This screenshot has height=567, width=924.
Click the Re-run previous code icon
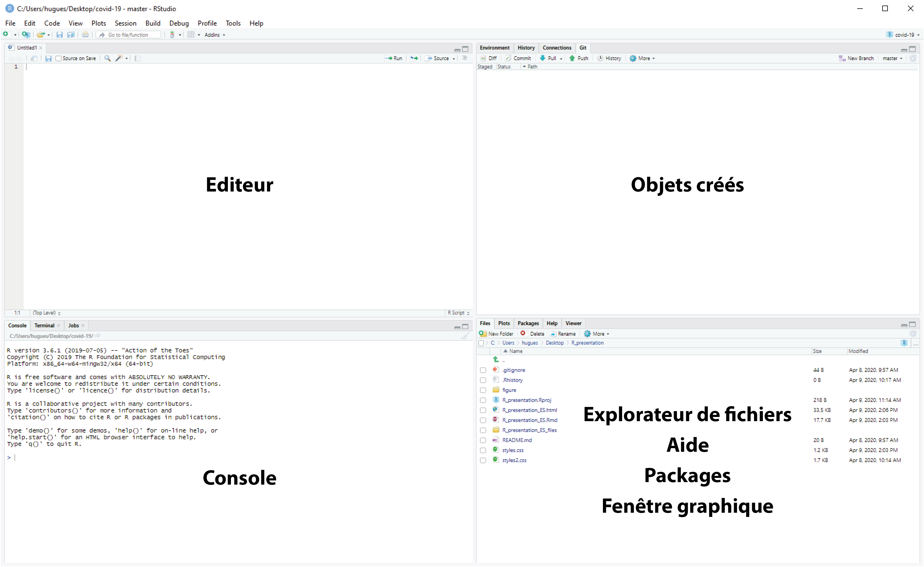(x=414, y=58)
